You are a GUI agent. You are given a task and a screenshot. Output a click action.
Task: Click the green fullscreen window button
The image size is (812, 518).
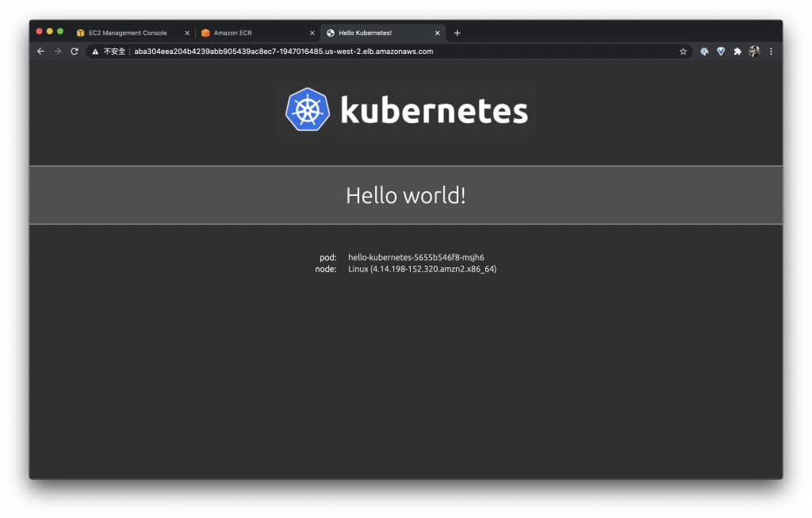click(x=60, y=32)
